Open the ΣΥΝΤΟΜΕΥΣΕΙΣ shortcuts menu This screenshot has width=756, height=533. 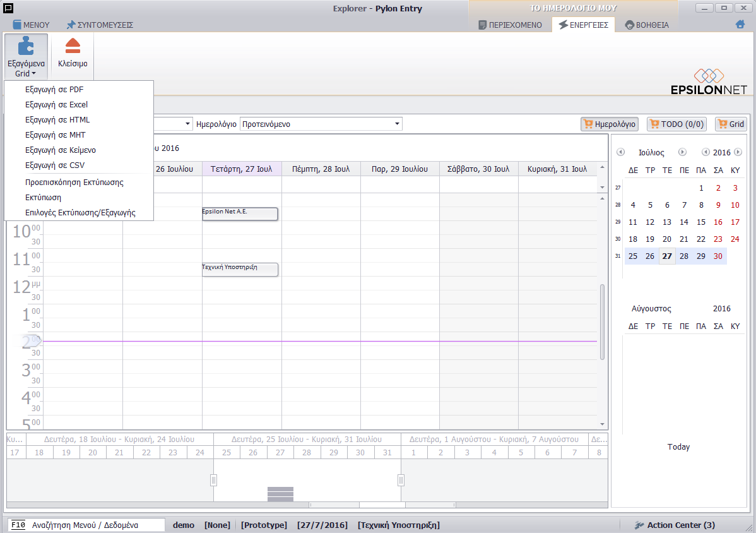[100, 25]
